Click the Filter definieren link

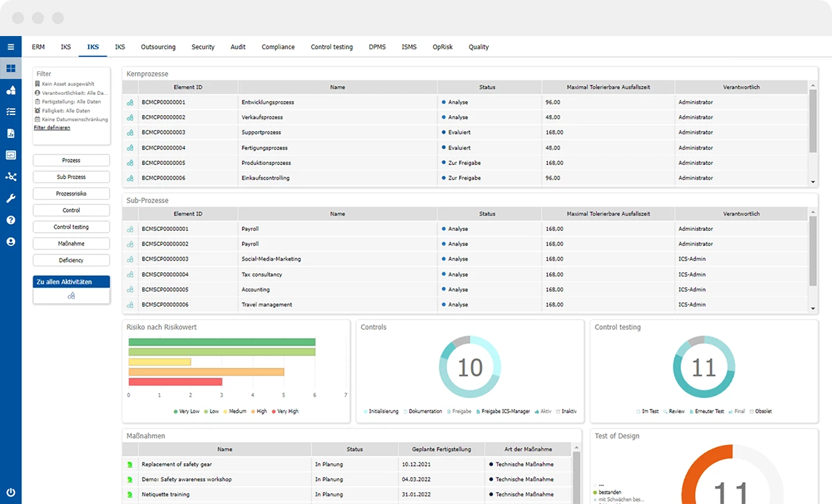52,128
